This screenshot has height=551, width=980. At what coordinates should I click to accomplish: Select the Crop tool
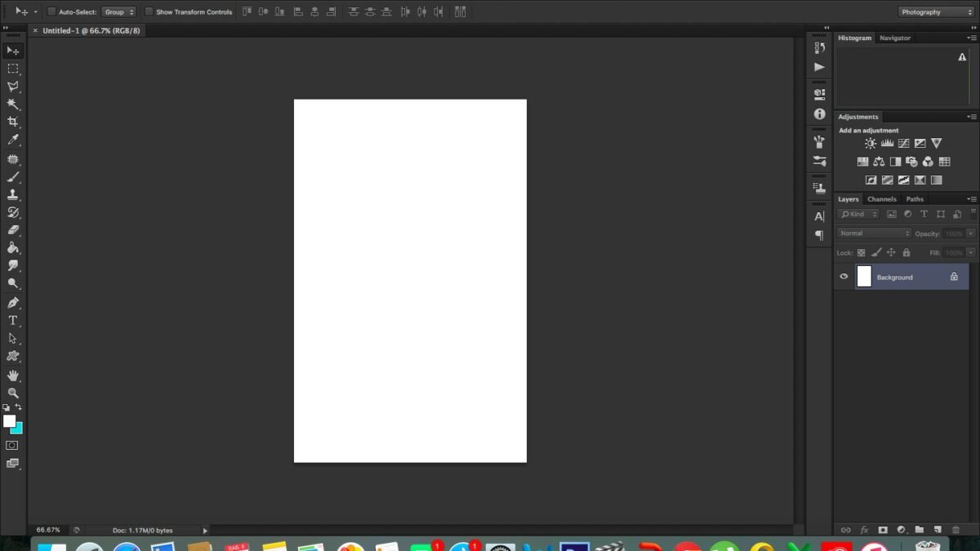(13, 122)
